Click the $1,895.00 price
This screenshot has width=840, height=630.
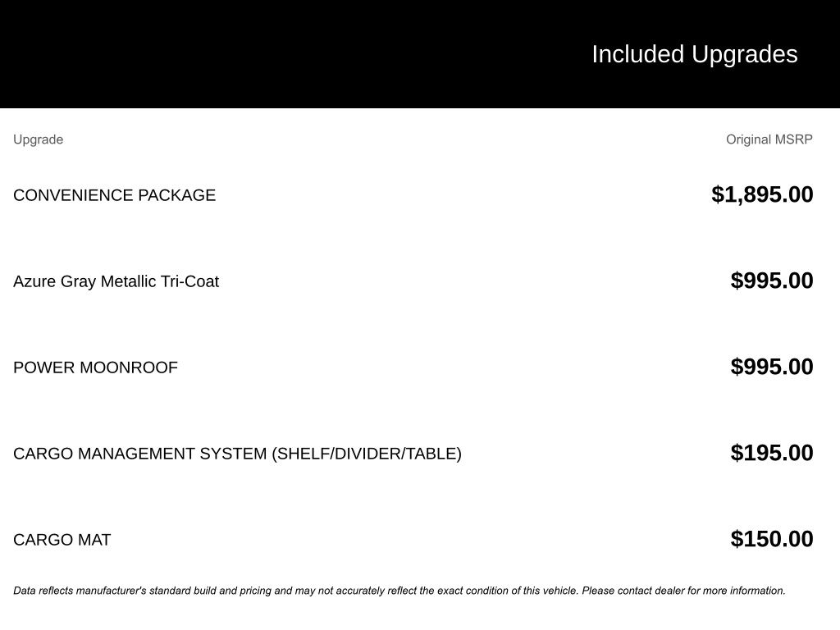tap(762, 194)
